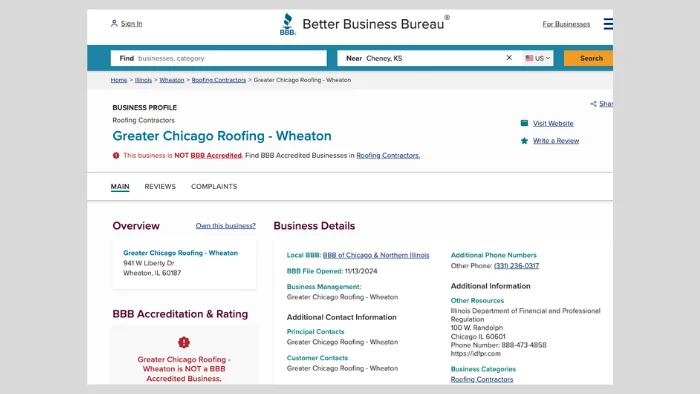The height and width of the screenshot is (394, 700).
Task: Open the US country dropdown
Action: (x=538, y=58)
